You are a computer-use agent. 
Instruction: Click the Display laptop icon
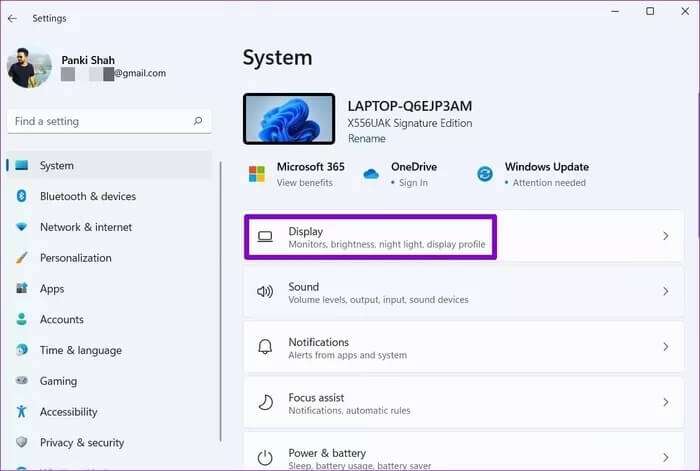tap(265, 237)
